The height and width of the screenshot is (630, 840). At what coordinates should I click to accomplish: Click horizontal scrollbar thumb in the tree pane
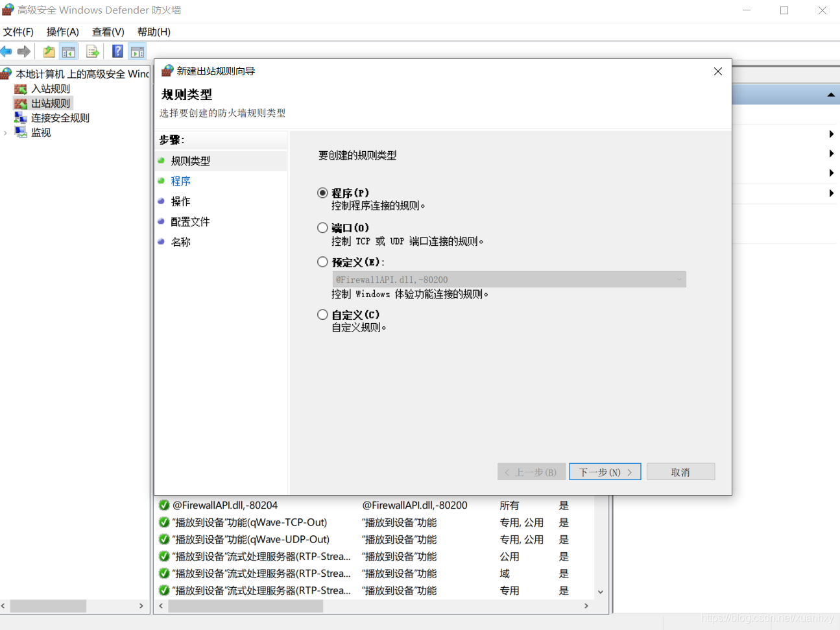pyautogui.click(x=48, y=606)
